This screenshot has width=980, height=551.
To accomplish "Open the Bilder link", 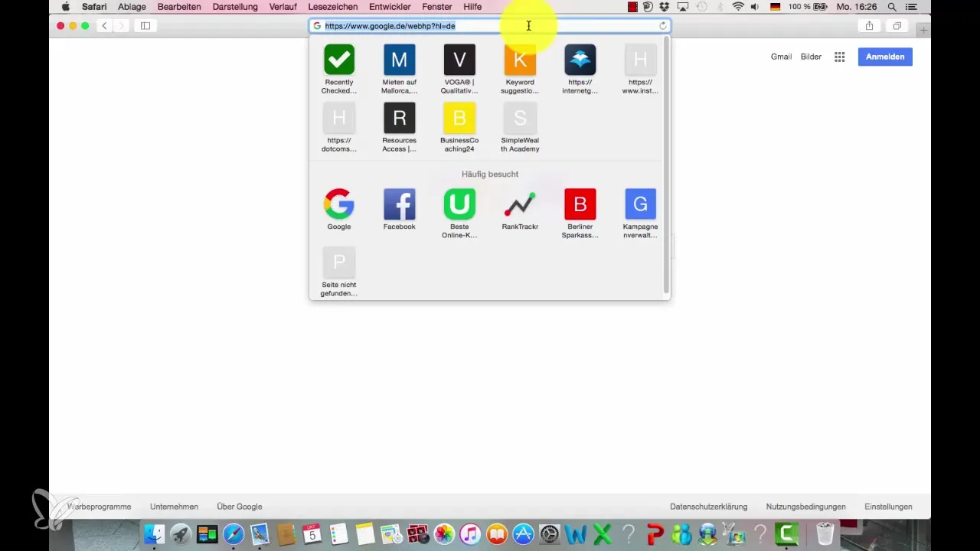I will [x=811, y=57].
